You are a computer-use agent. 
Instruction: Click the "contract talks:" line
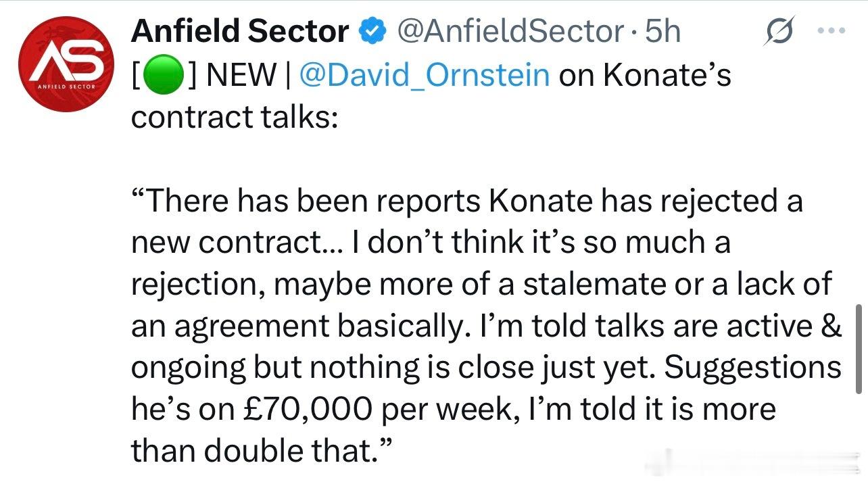pyautogui.click(x=233, y=116)
